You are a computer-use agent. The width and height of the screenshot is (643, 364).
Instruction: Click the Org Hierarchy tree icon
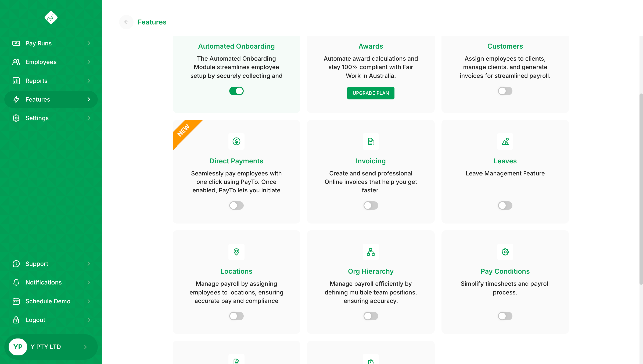(x=370, y=252)
